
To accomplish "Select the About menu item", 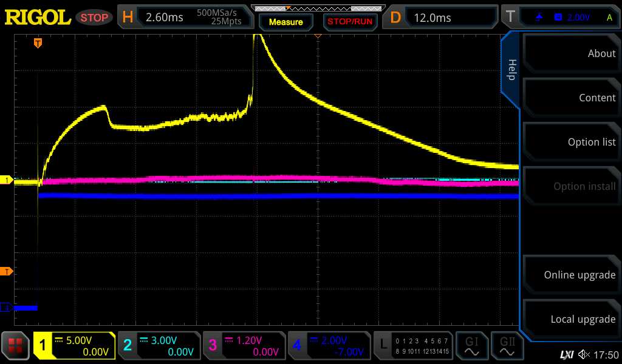I will (x=571, y=53).
